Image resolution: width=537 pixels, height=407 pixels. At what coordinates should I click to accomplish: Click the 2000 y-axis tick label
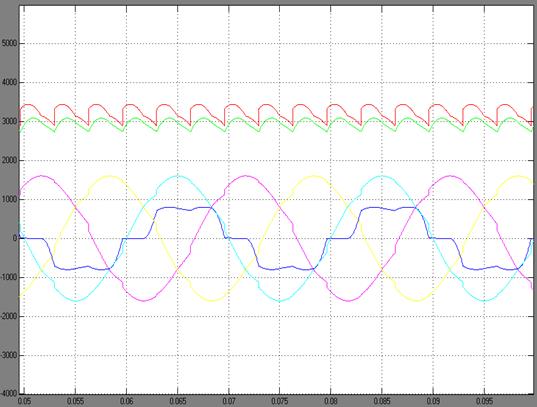[x=9, y=161]
